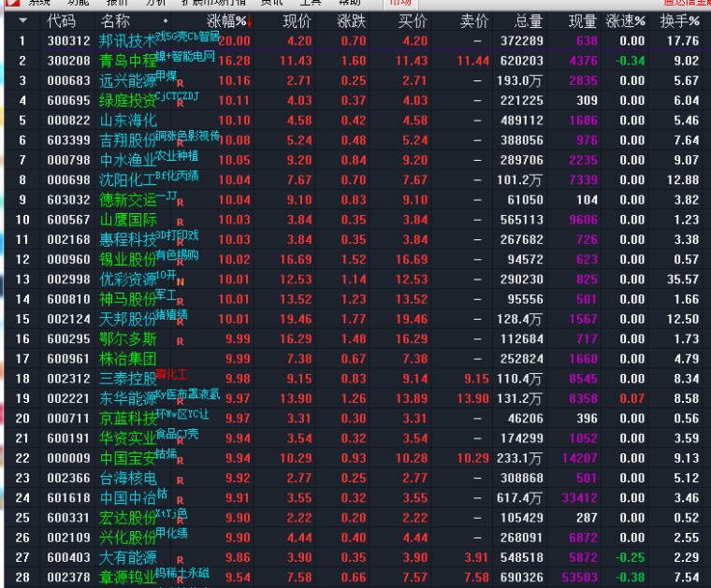This screenshot has height=588, width=711.
Task: Click red sort arrow beside 涨幅%
Action: [250, 22]
